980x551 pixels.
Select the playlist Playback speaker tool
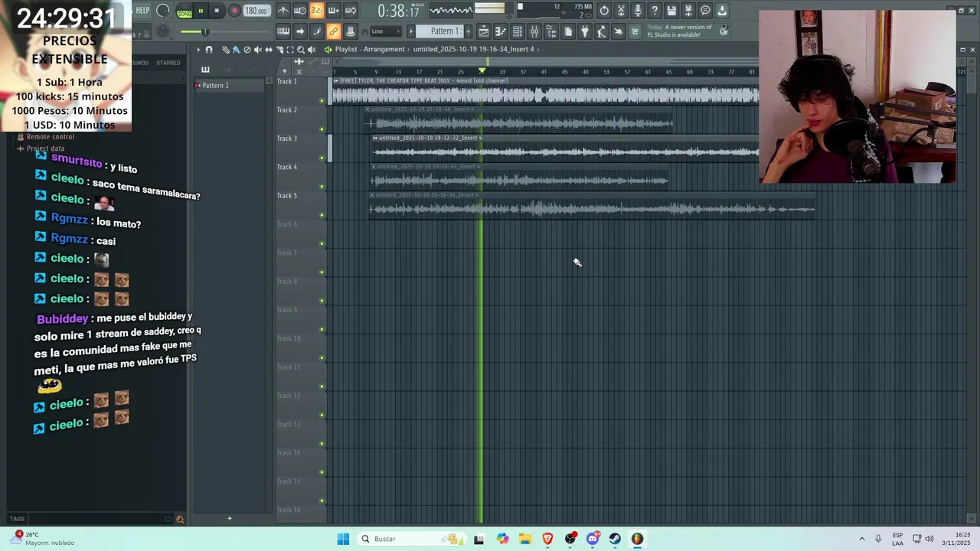312,50
